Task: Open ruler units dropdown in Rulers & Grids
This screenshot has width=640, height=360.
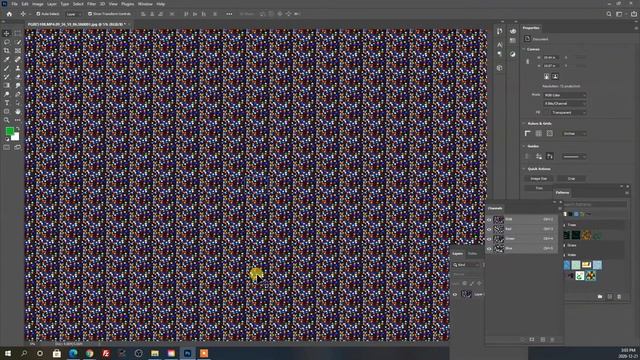Action: (x=574, y=133)
